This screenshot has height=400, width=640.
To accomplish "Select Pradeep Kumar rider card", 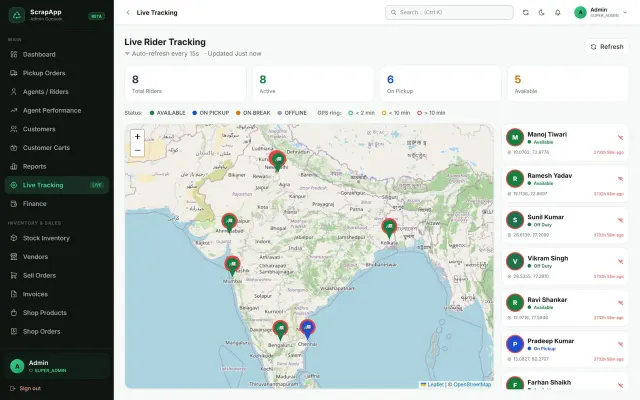I will click(565, 349).
